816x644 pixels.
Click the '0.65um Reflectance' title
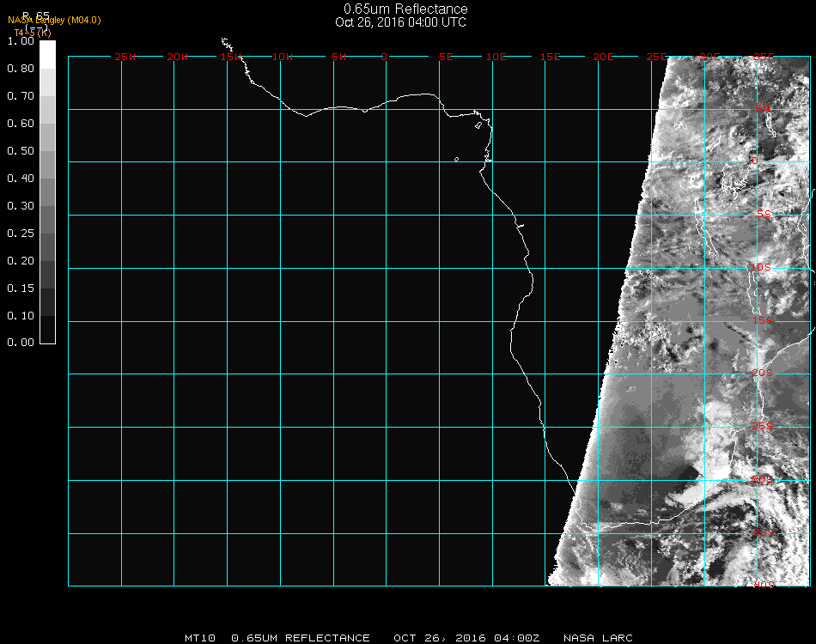[x=405, y=9]
